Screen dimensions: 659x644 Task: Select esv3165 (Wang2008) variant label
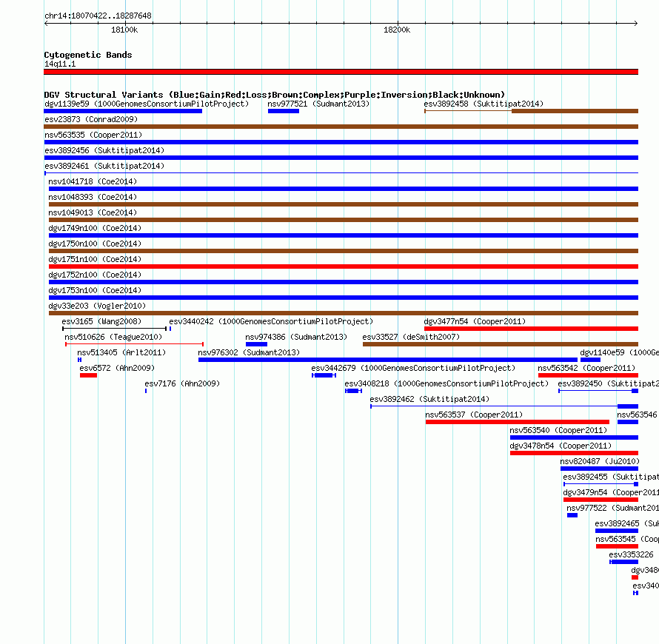101,321
